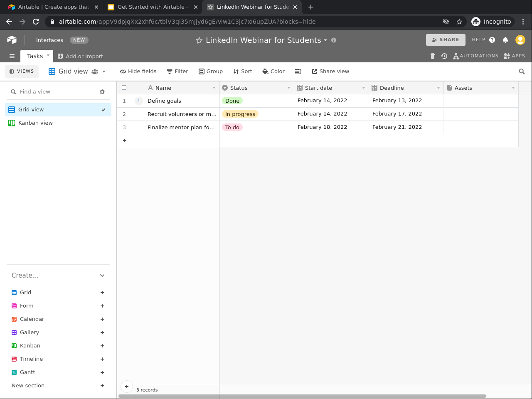Click Share view button

tap(330, 71)
